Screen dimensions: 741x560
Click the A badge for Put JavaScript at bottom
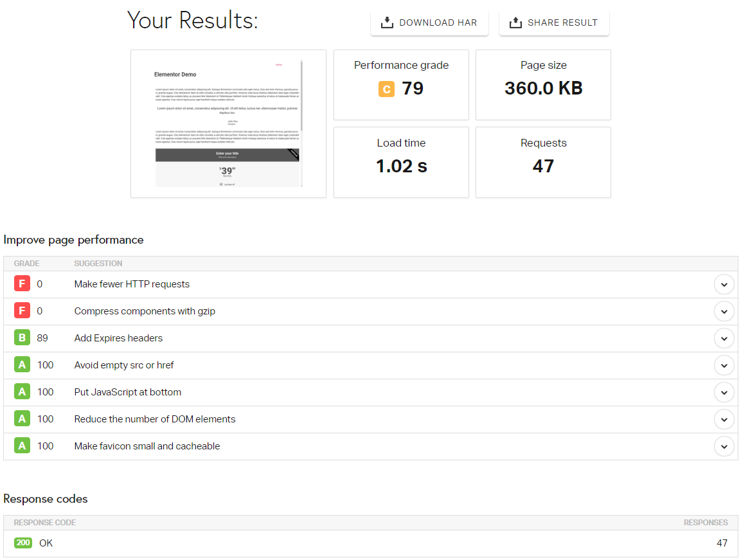click(x=22, y=392)
